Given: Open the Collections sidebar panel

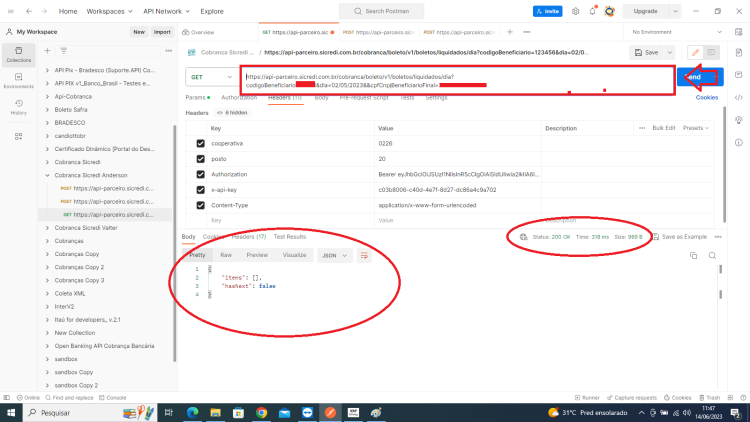Looking at the screenshot, I should click(19, 55).
